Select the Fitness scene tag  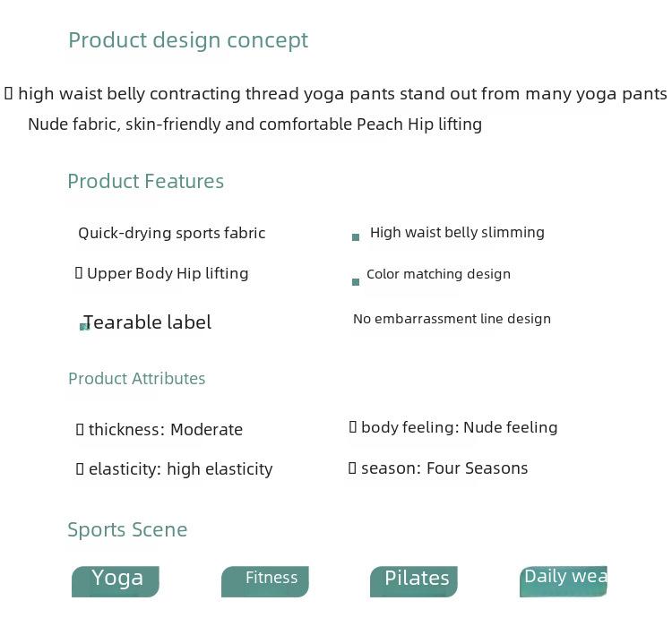tap(265, 581)
